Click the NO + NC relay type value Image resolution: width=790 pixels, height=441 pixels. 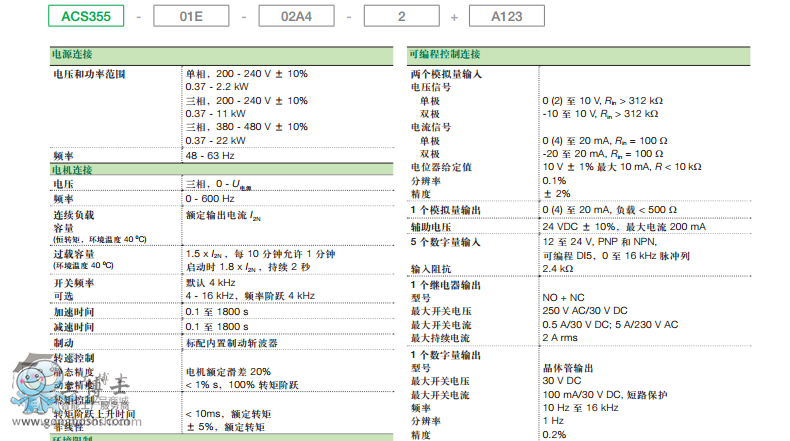point(563,297)
